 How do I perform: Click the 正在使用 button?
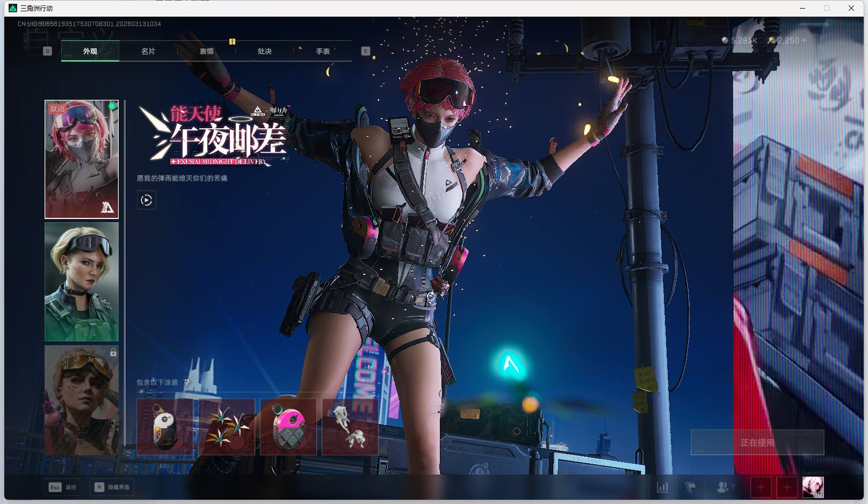coord(757,442)
